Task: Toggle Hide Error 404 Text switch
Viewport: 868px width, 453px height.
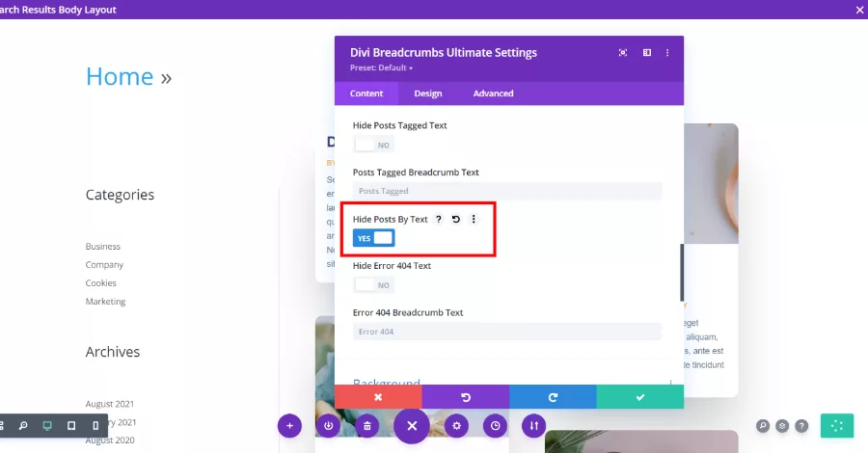Action: 373,285
